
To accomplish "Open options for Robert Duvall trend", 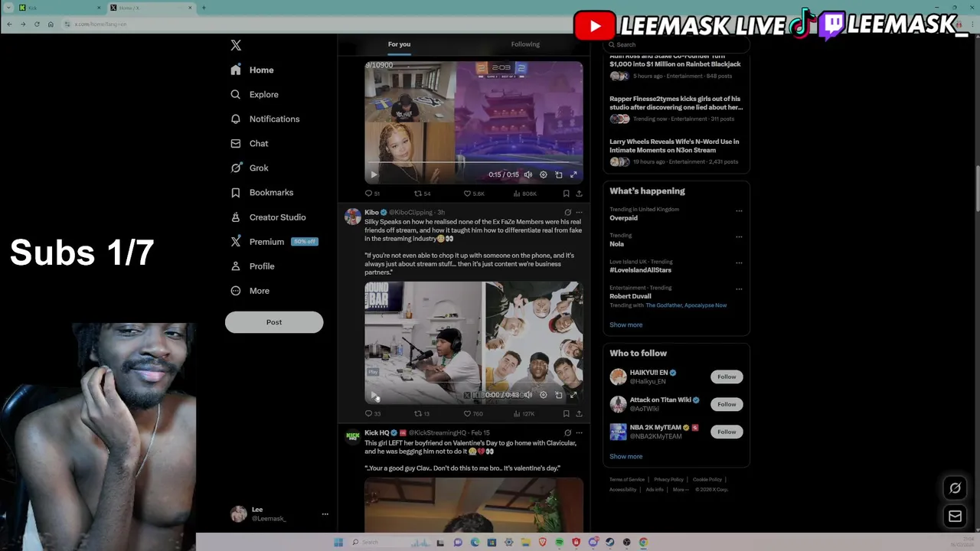I will (739, 289).
